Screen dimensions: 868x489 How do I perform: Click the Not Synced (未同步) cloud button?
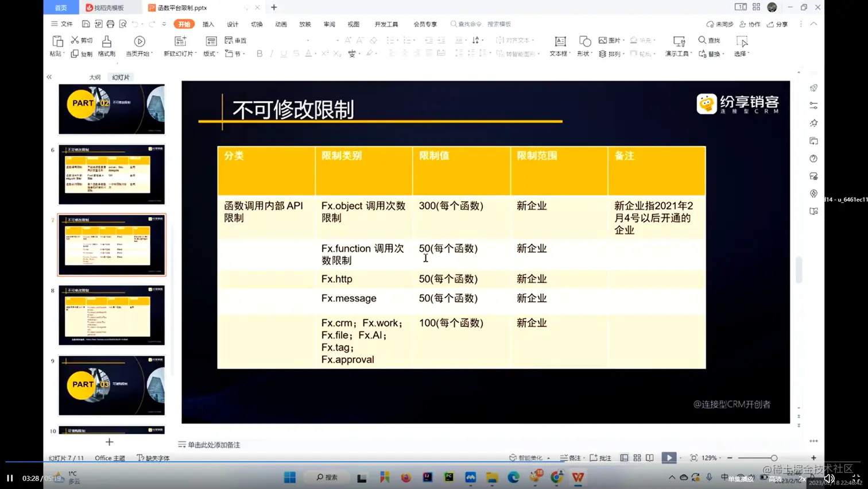[720, 24]
